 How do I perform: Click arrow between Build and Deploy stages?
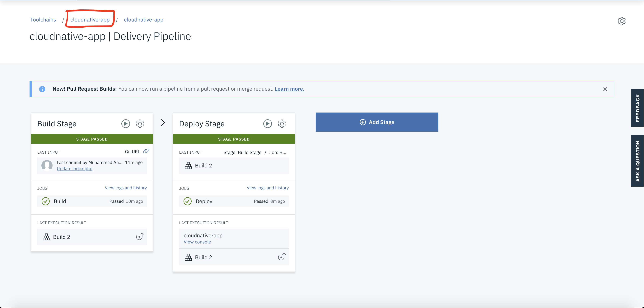162,123
